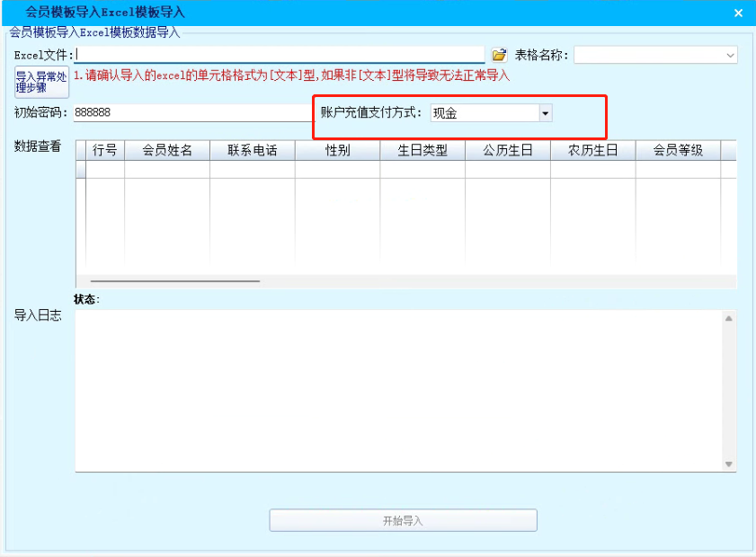Viewport: 756px width, 557px height.
Task: Select the 行号 column header
Action: (105, 150)
